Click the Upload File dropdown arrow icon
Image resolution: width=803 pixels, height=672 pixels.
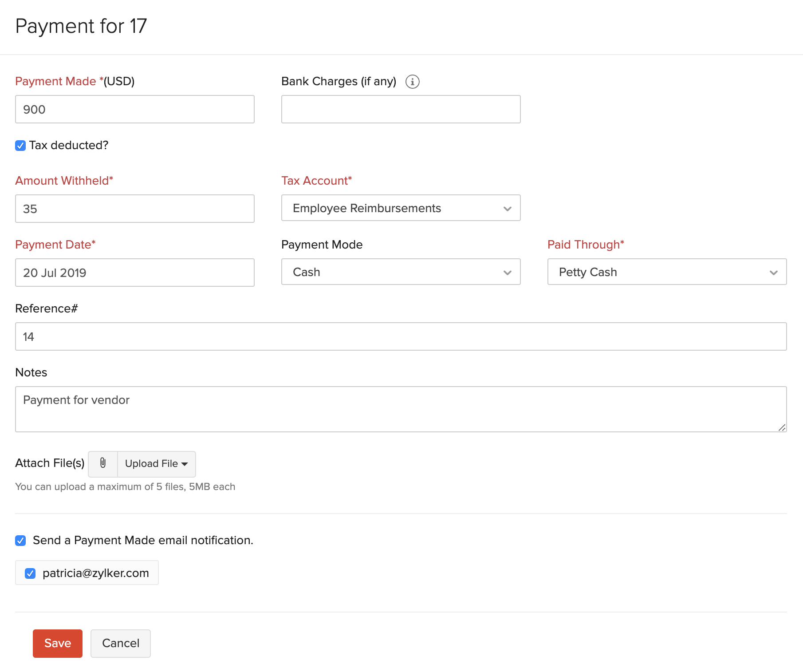185,464
